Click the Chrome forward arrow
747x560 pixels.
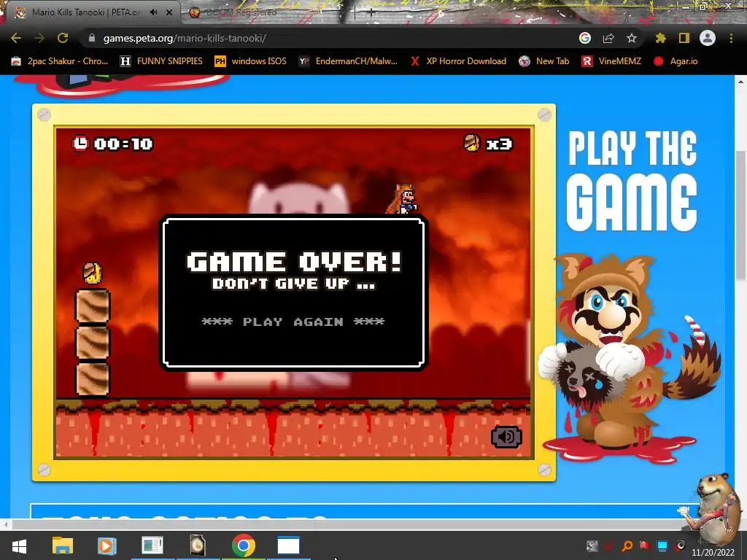point(39,38)
